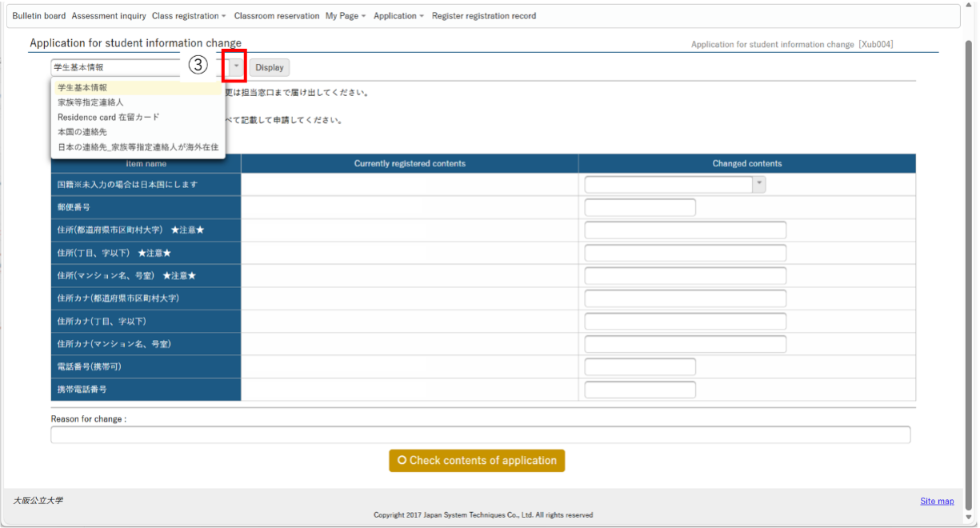Select 本国の連絡先 option
The height and width of the screenshot is (528, 980).
click(82, 132)
